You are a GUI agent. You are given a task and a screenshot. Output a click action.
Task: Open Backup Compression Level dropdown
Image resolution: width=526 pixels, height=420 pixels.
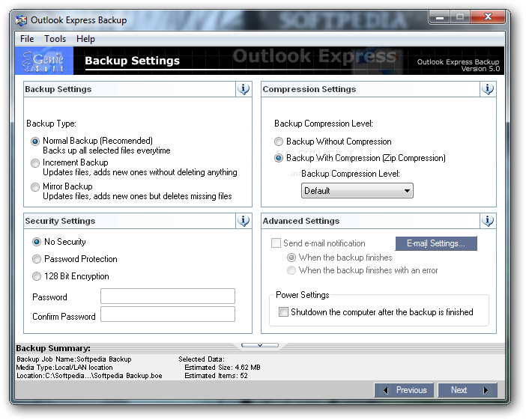[x=357, y=191]
